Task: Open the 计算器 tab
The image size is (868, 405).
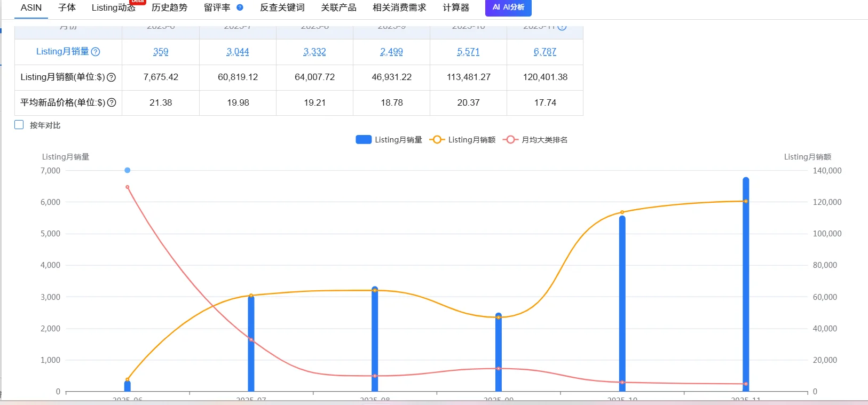Action: pyautogui.click(x=456, y=7)
